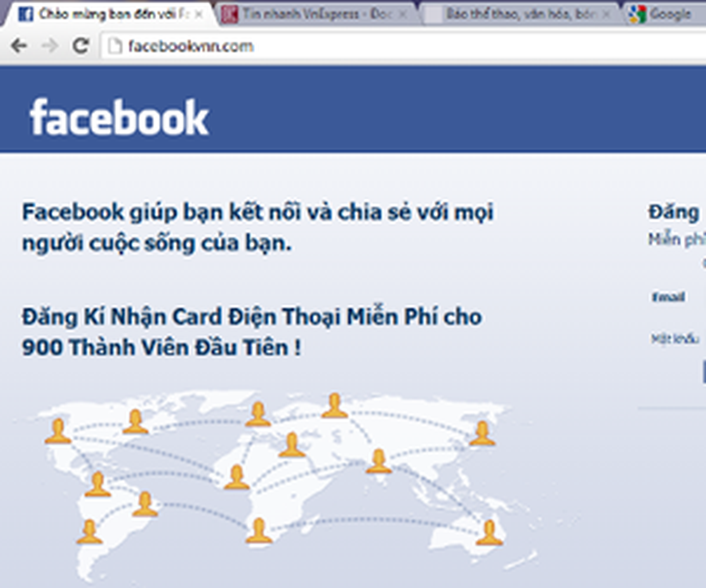Click the Đăng heading on the right
Screen dimensions: 706x588
pyautogui.click(x=674, y=212)
